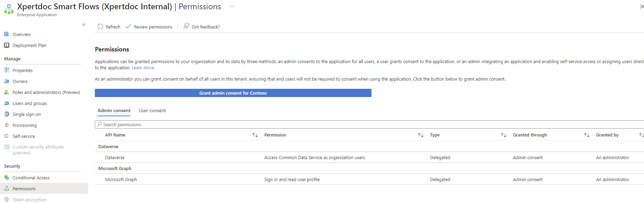Viewport: 644px width, 203px height.
Task: Open Conditional Access under Security
Action: (x=31, y=178)
